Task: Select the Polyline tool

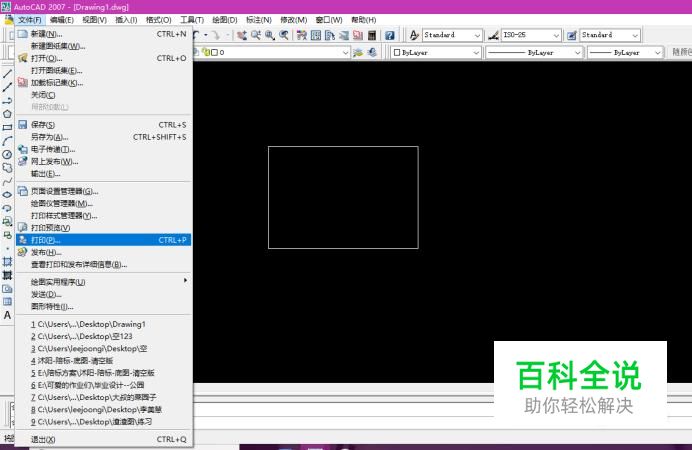Action: [x=7, y=101]
